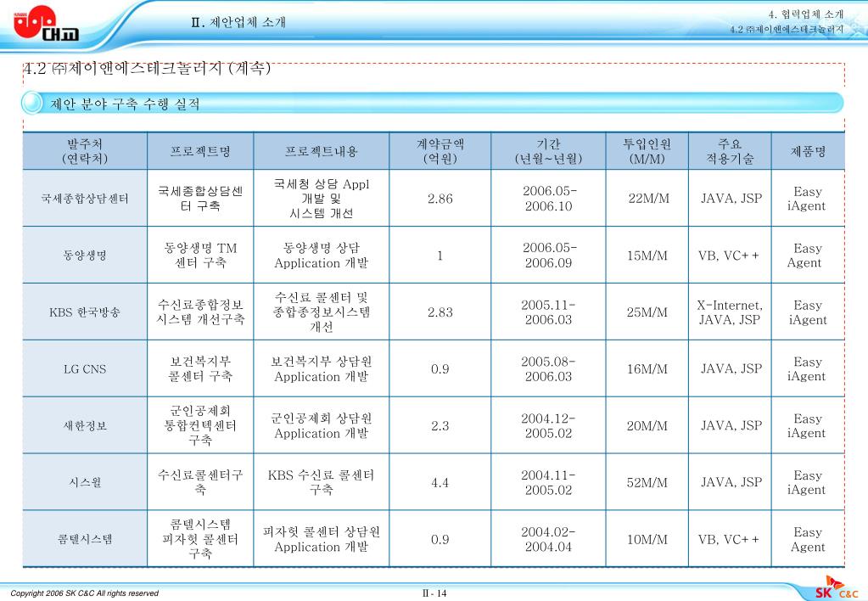Click the column header '주요 적용기술'
Viewport: 868px width, 601px height.
tap(731, 151)
